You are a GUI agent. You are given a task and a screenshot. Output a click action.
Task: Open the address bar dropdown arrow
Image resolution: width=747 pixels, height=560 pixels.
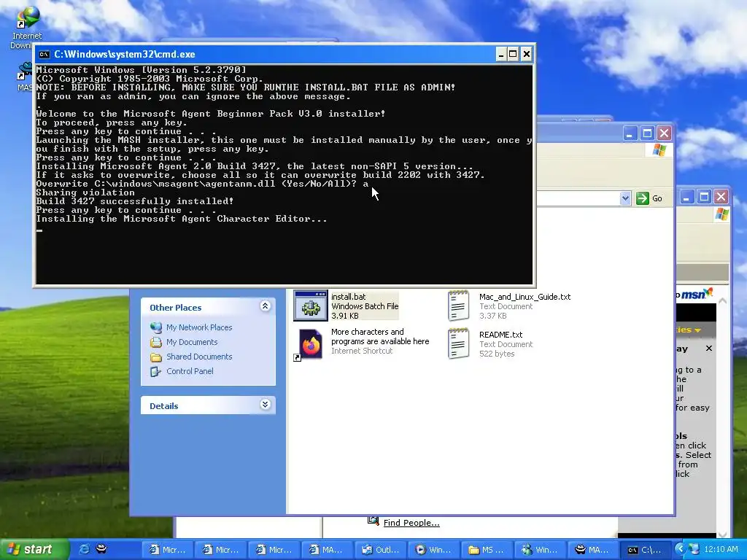[x=625, y=198]
